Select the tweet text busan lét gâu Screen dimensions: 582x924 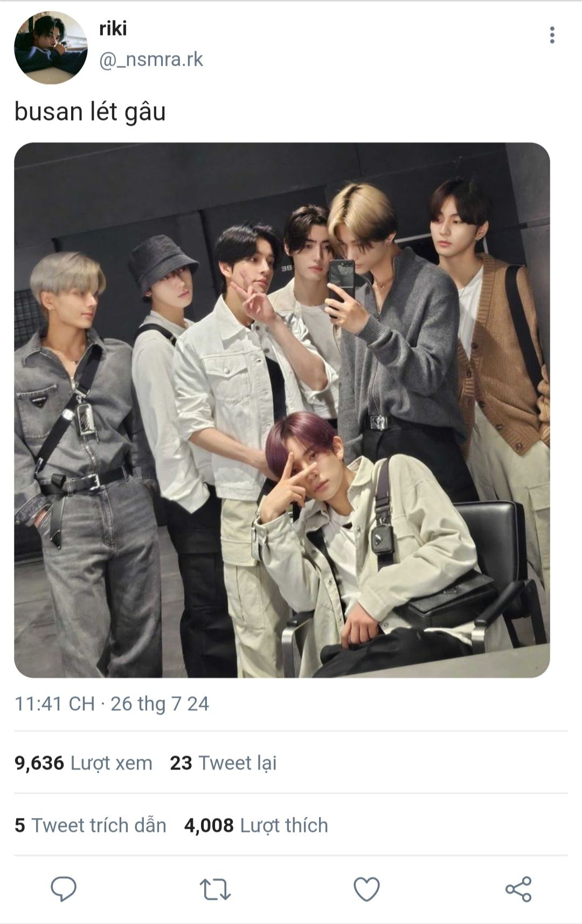point(90,112)
